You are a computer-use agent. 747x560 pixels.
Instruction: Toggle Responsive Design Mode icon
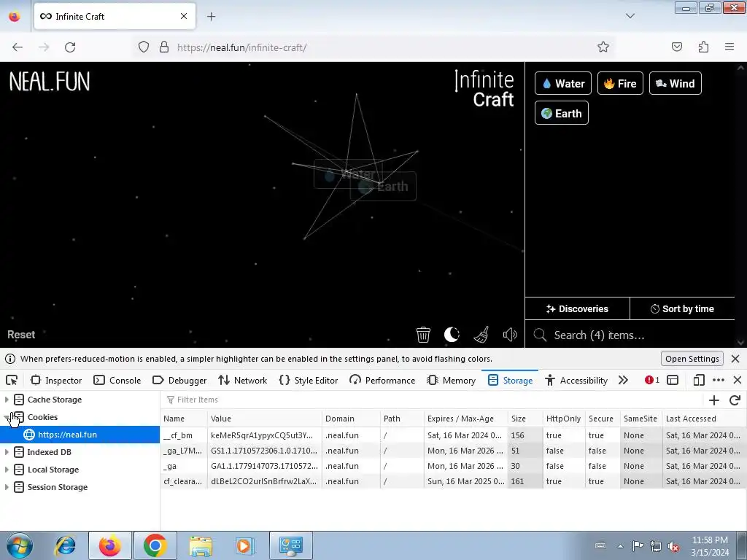point(698,380)
